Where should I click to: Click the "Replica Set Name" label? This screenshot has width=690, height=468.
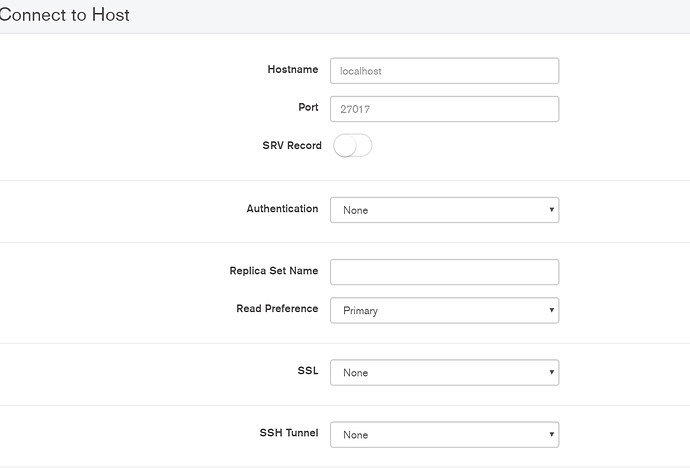pos(273,271)
